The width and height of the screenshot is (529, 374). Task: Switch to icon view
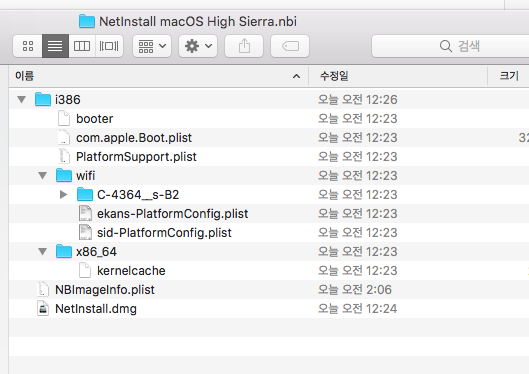tap(28, 46)
